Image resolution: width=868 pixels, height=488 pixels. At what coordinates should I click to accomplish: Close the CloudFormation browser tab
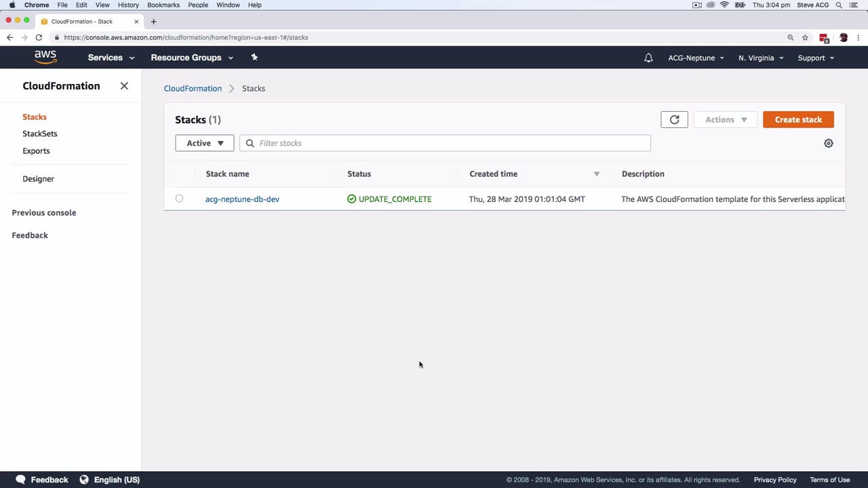click(x=136, y=22)
